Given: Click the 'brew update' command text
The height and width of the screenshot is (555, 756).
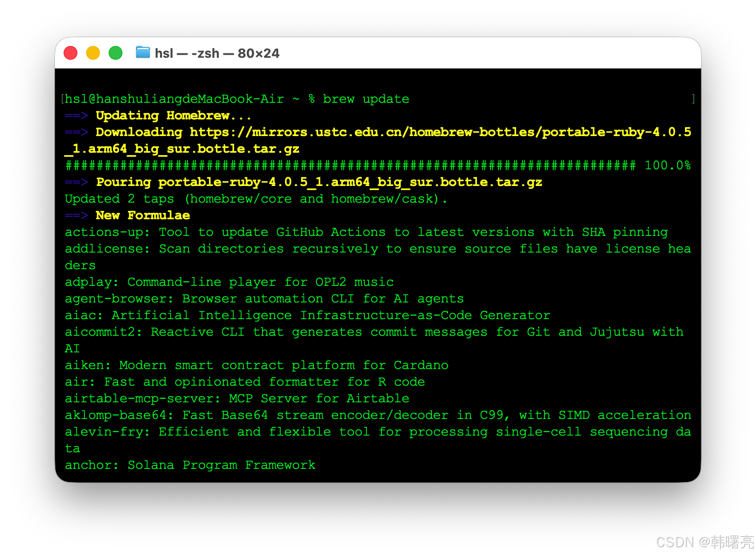Looking at the screenshot, I should [x=366, y=99].
